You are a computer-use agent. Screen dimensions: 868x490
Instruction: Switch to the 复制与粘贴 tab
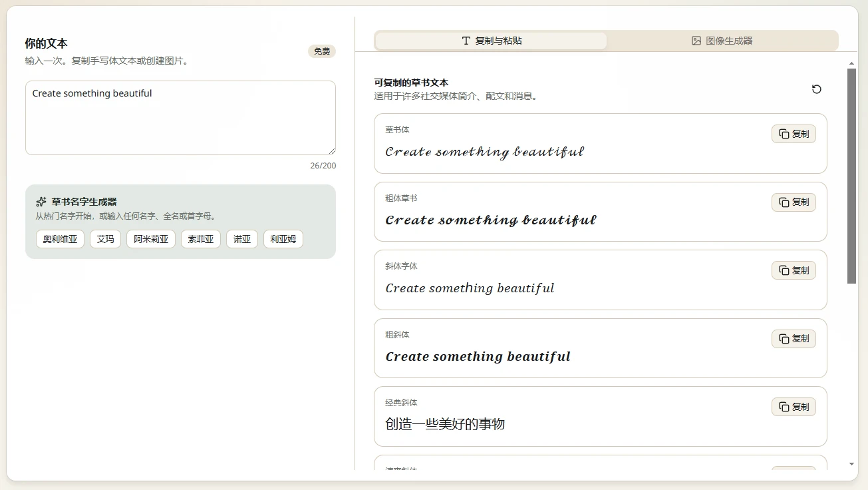coord(491,41)
